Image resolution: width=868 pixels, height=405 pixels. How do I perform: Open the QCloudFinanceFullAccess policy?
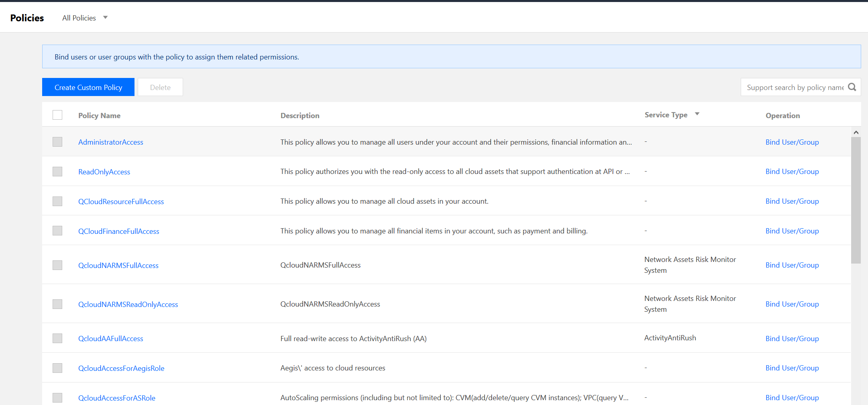118,231
